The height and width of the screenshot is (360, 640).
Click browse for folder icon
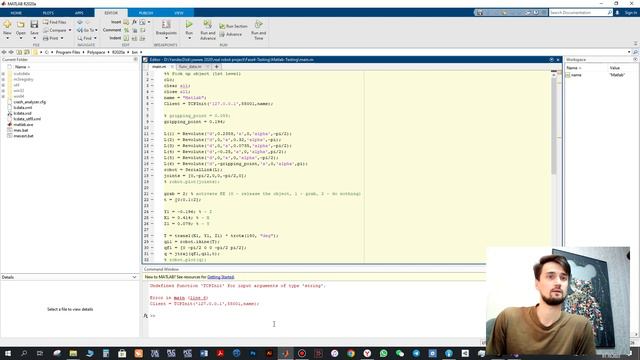click(27, 52)
